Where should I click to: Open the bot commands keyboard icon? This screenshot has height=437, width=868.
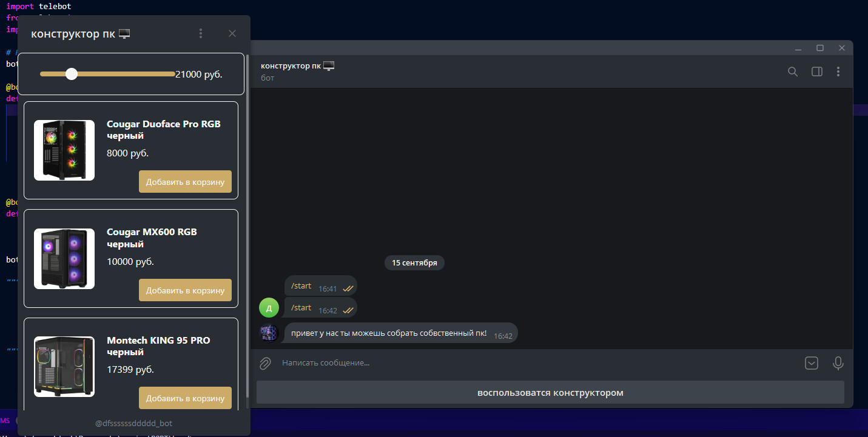pyautogui.click(x=812, y=363)
